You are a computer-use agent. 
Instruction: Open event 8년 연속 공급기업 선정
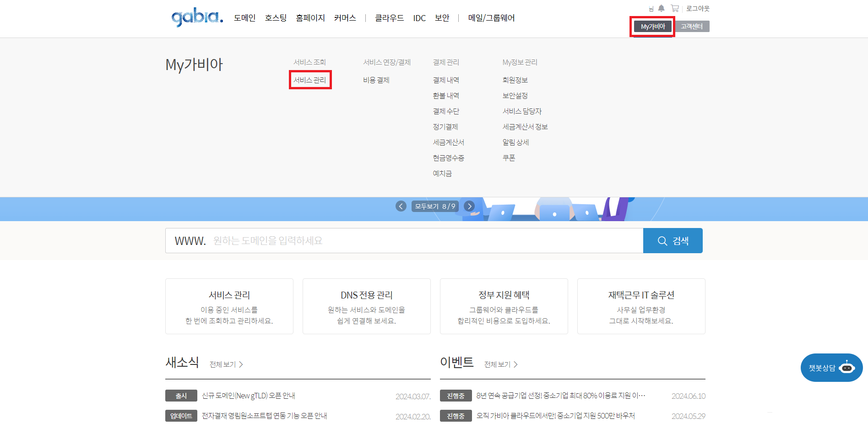[561, 396]
